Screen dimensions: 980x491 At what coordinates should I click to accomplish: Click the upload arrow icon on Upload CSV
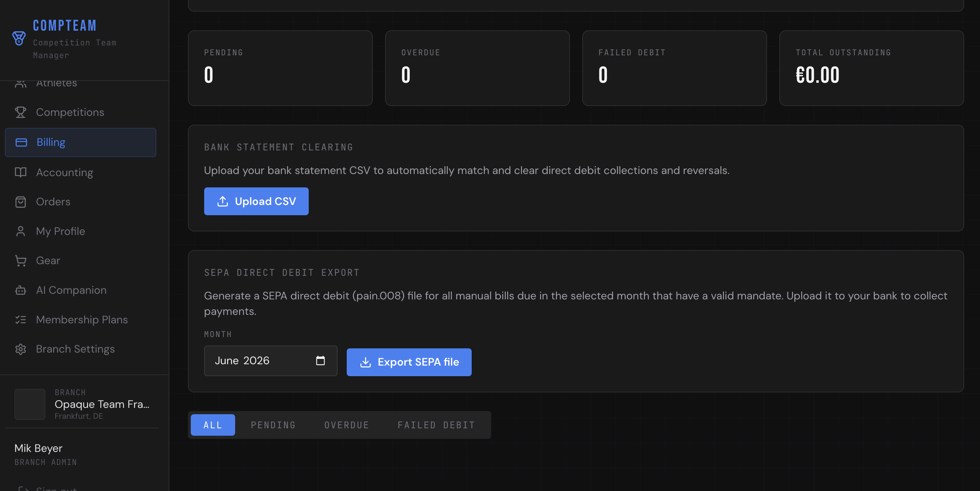click(222, 201)
